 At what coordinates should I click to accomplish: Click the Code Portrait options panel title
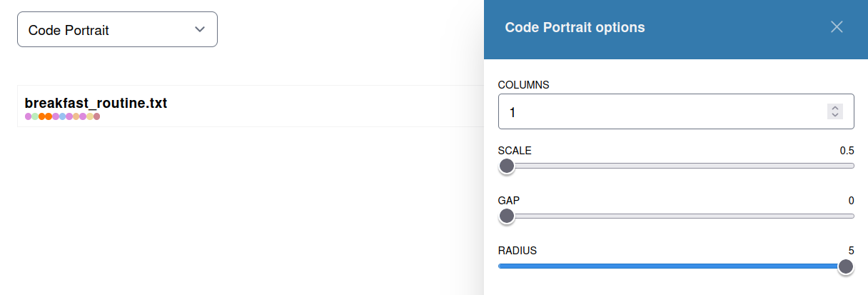pos(575,27)
